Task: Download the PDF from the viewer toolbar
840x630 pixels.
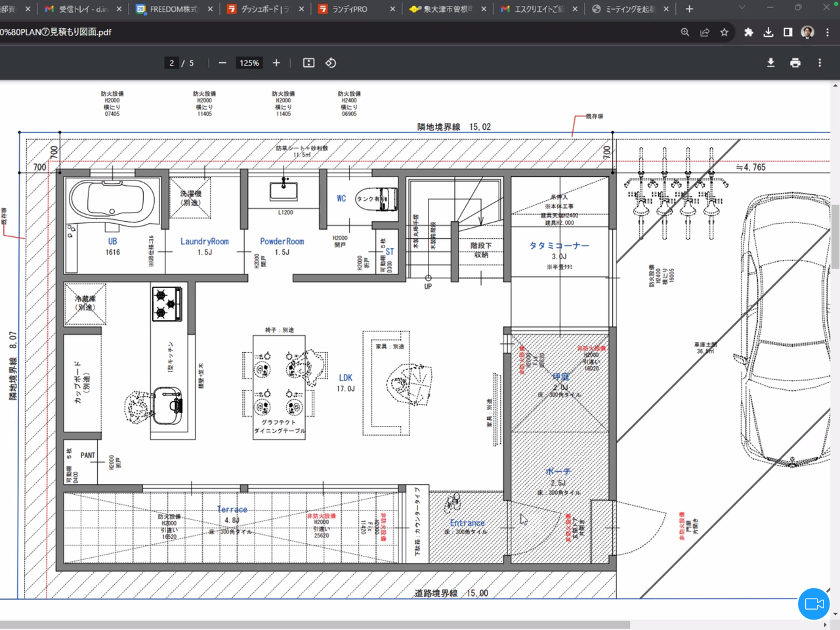Action: [770, 63]
